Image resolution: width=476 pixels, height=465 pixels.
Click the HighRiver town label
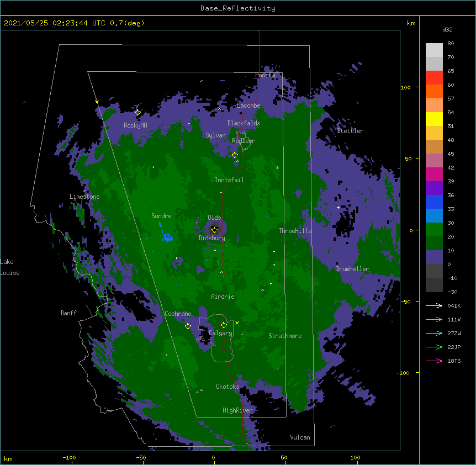point(237,410)
